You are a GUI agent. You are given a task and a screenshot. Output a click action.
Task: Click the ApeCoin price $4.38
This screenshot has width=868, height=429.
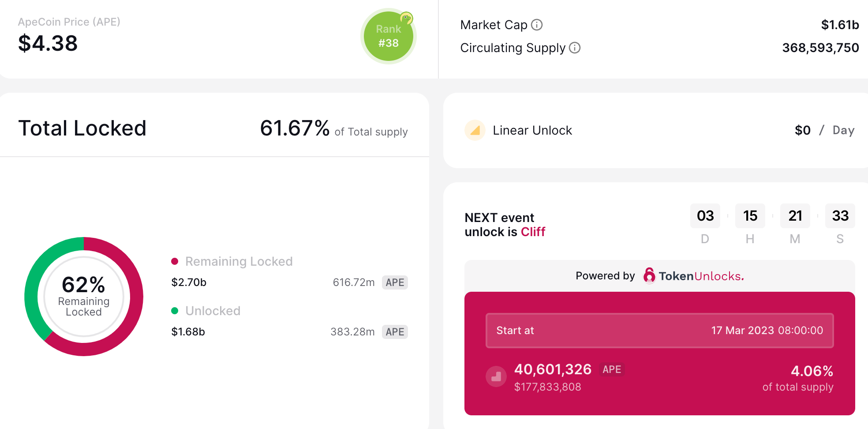(x=48, y=43)
